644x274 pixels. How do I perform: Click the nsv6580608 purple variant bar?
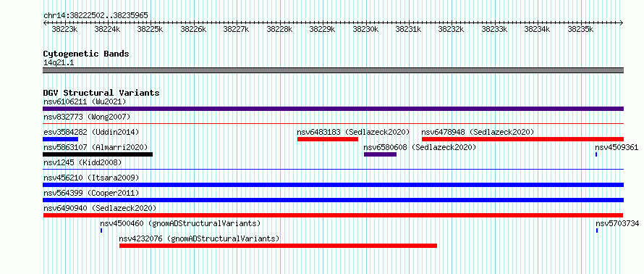click(x=381, y=154)
